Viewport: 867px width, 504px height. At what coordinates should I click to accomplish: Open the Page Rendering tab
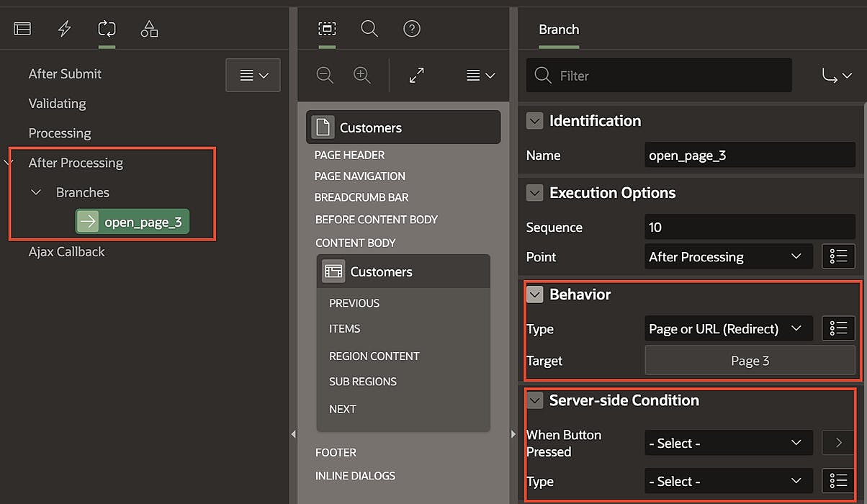point(22,29)
